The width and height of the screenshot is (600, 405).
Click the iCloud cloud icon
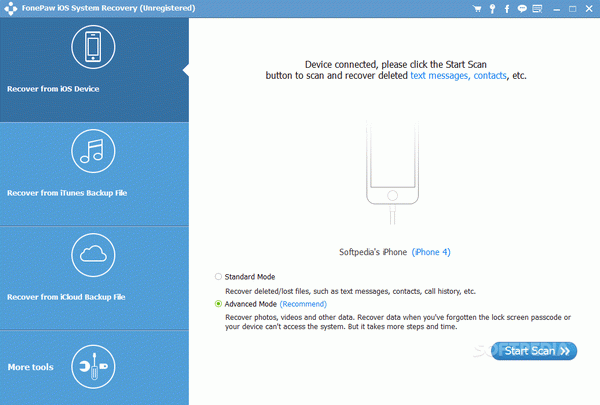pos(93,255)
